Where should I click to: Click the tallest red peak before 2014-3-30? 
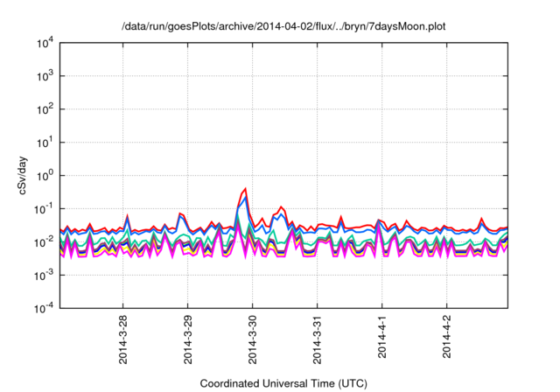pyautogui.click(x=245, y=188)
